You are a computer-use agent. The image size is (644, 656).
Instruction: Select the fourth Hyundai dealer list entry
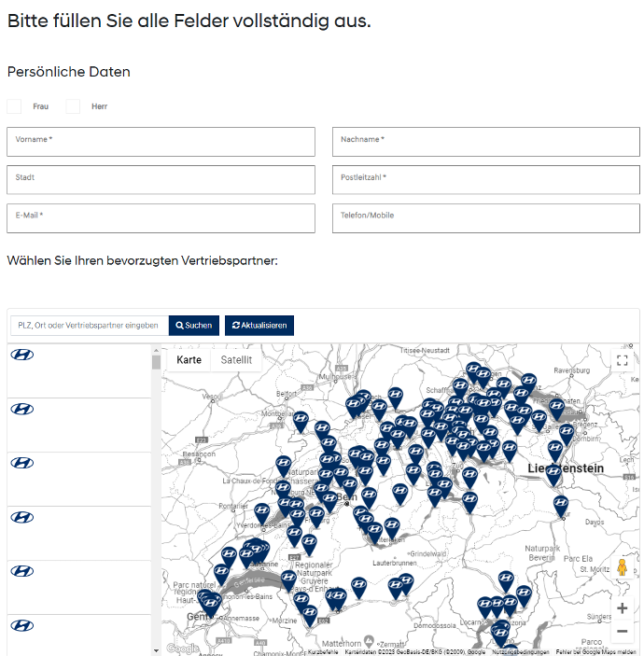[79, 534]
